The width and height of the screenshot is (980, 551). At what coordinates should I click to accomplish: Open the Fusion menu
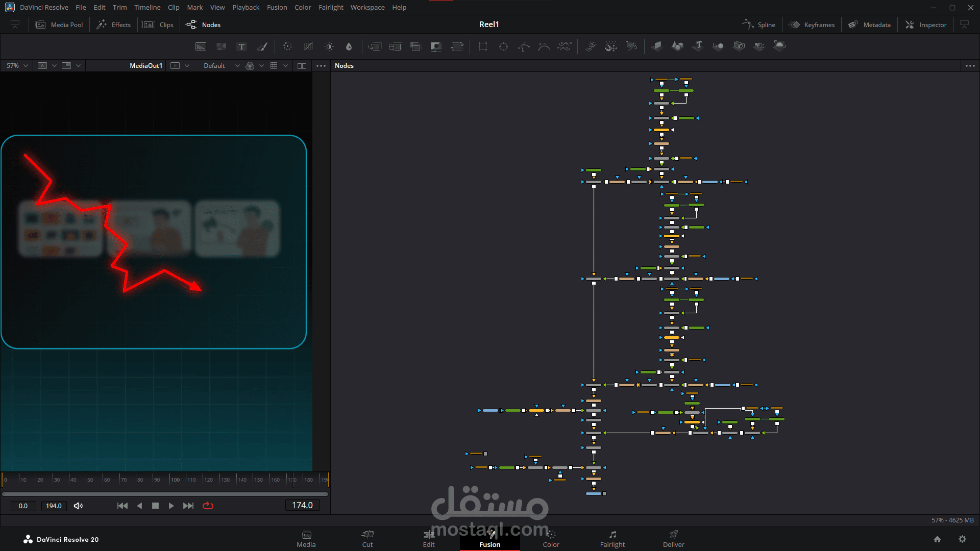click(277, 7)
